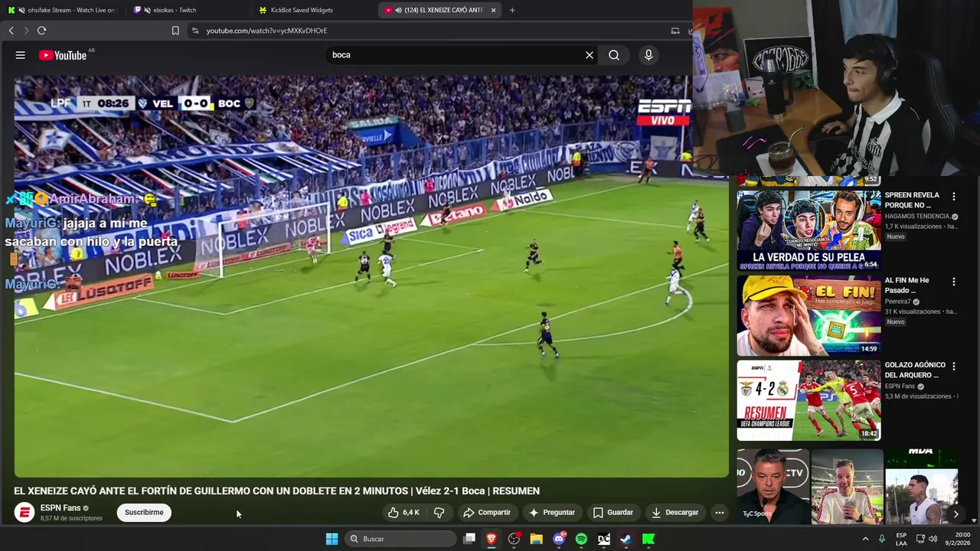
Task: Save the video with Guardar
Action: [613, 512]
